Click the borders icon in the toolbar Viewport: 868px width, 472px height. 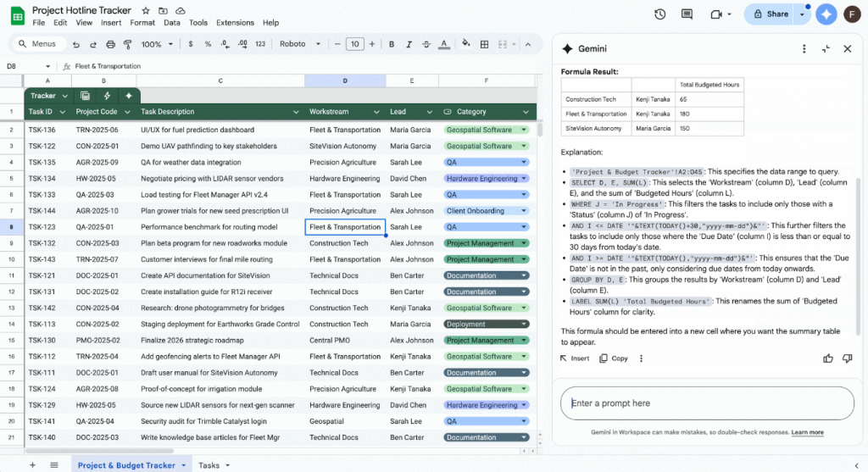486,44
